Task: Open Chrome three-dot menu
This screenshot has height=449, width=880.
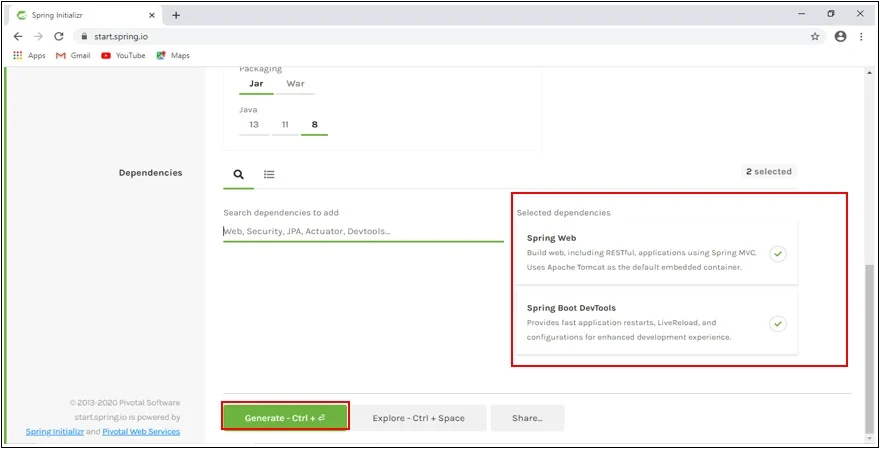Action: (861, 36)
